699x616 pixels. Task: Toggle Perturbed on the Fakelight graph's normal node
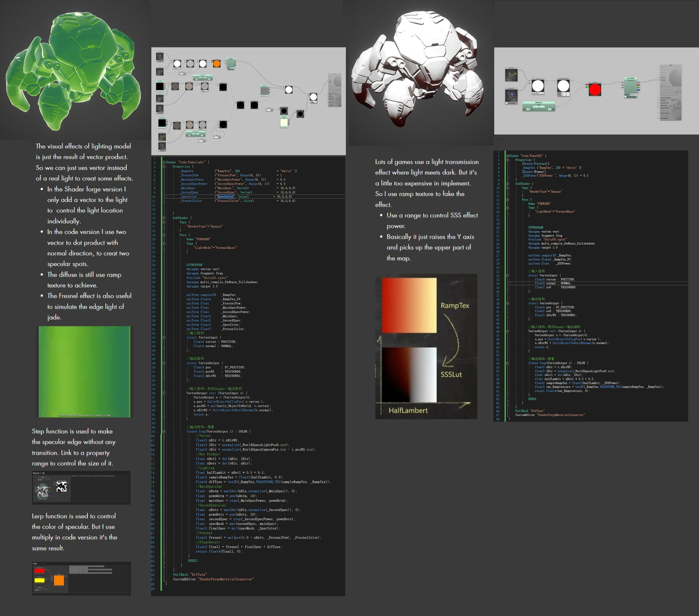click(157, 61)
